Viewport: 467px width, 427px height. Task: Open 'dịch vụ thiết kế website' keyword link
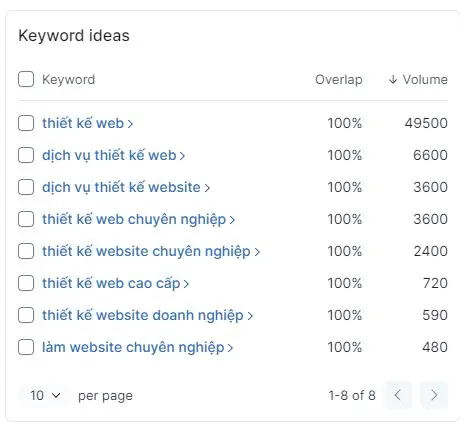pyautogui.click(x=126, y=187)
